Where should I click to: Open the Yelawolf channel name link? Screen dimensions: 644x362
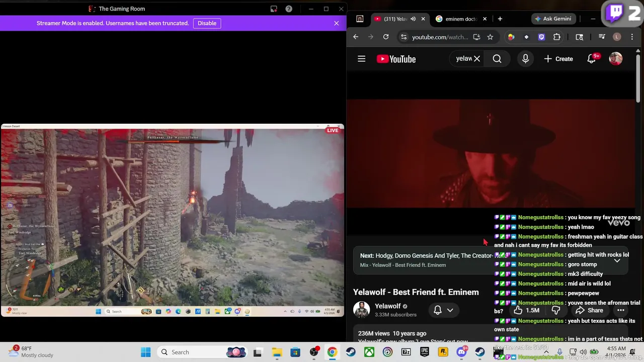tap(387, 306)
